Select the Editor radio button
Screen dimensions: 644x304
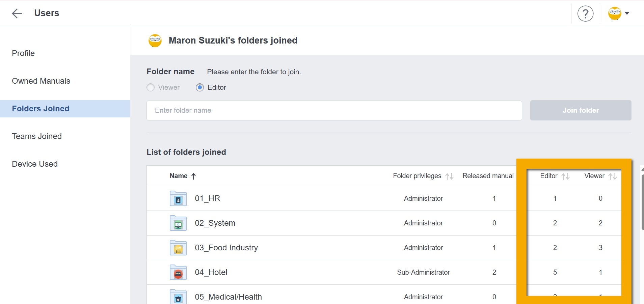click(200, 88)
